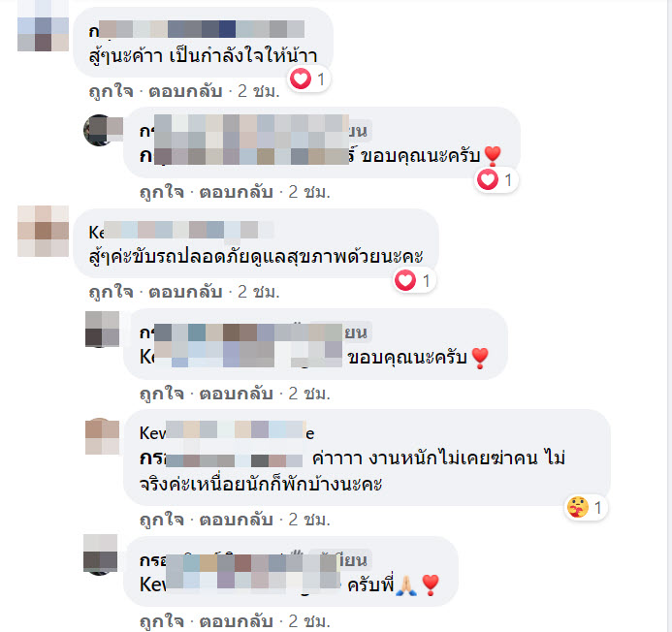Click ถูกใจ under first ขอบคุณนะครับ reply
The height and width of the screenshot is (632, 672).
coord(162,192)
